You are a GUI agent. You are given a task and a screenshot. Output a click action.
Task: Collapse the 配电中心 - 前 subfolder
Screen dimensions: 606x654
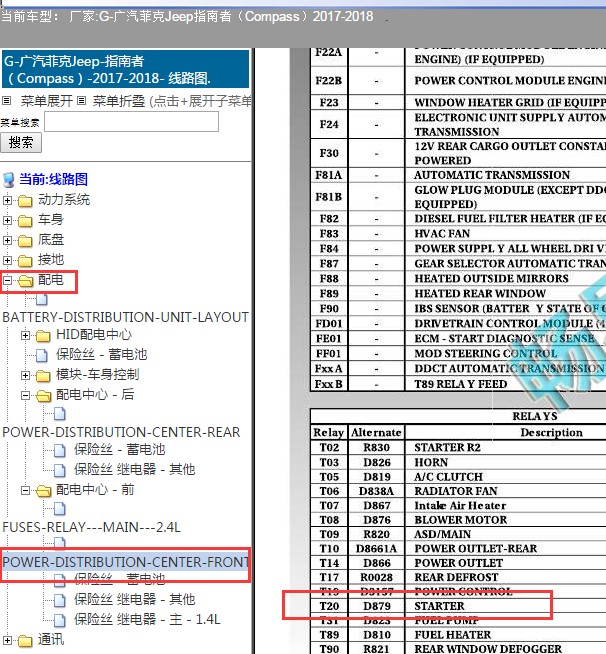(25, 490)
